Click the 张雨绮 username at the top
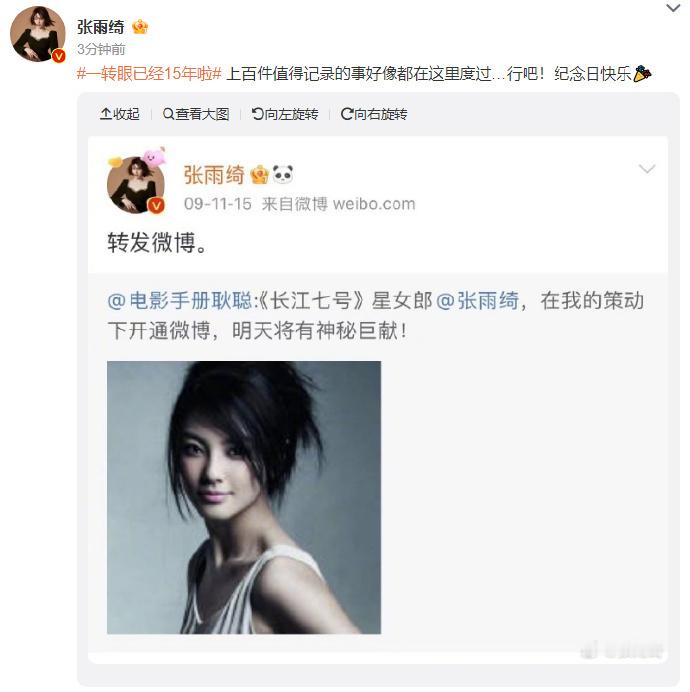The image size is (690, 692). click(100, 27)
